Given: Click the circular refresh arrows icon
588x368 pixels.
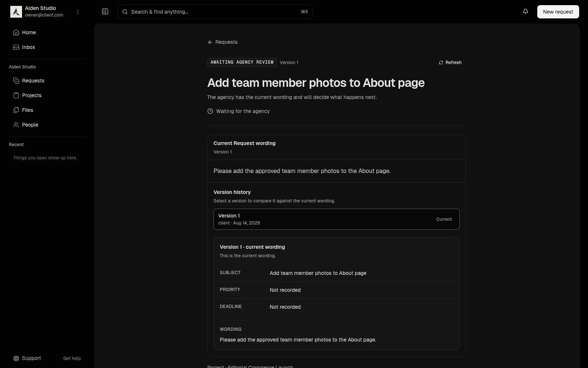Looking at the screenshot, I should [441, 63].
